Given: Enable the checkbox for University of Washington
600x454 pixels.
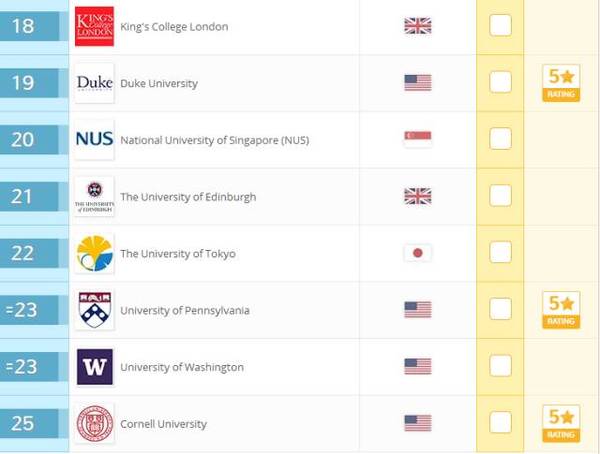Looking at the screenshot, I should (x=500, y=366).
